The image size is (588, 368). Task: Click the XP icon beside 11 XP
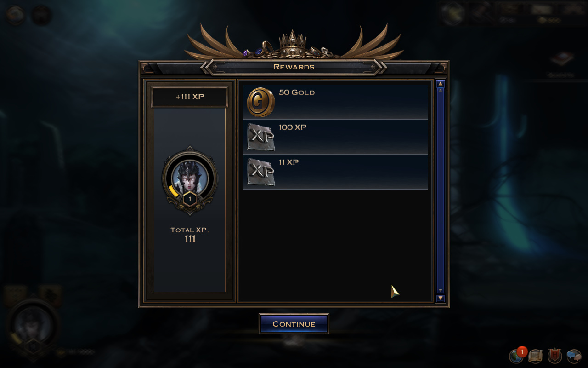point(261,172)
